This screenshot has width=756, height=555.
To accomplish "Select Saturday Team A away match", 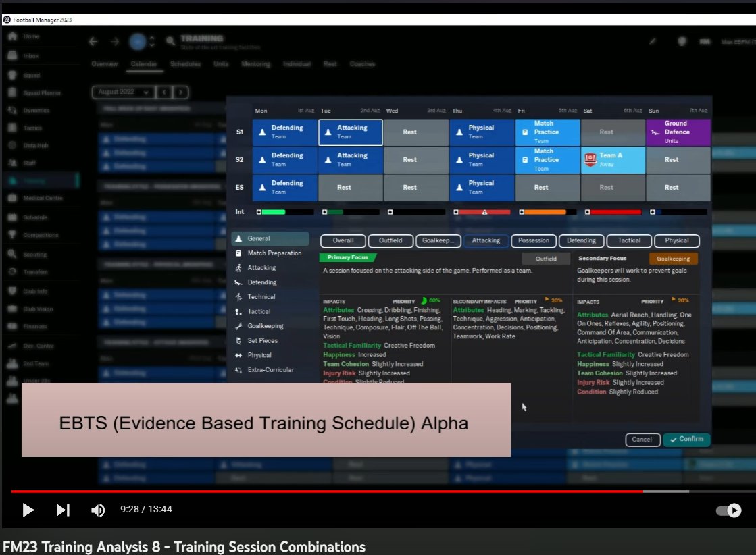I will pos(613,160).
